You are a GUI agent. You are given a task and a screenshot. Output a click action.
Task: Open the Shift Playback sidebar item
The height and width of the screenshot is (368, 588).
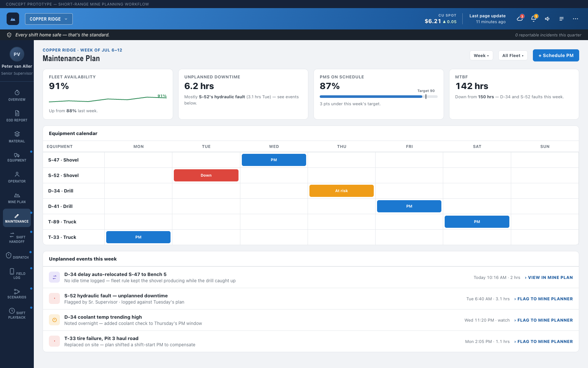tap(17, 313)
